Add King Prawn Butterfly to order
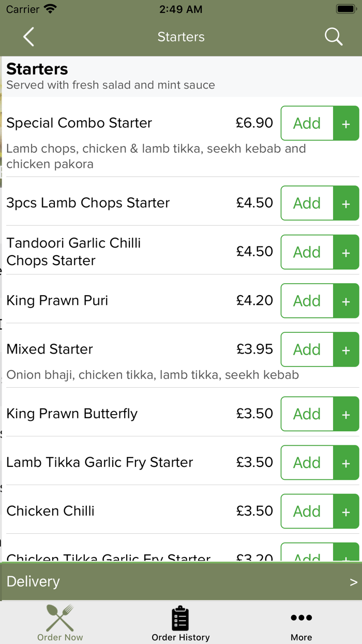Image resolution: width=362 pixels, height=644 pixels. pos(319,414)
